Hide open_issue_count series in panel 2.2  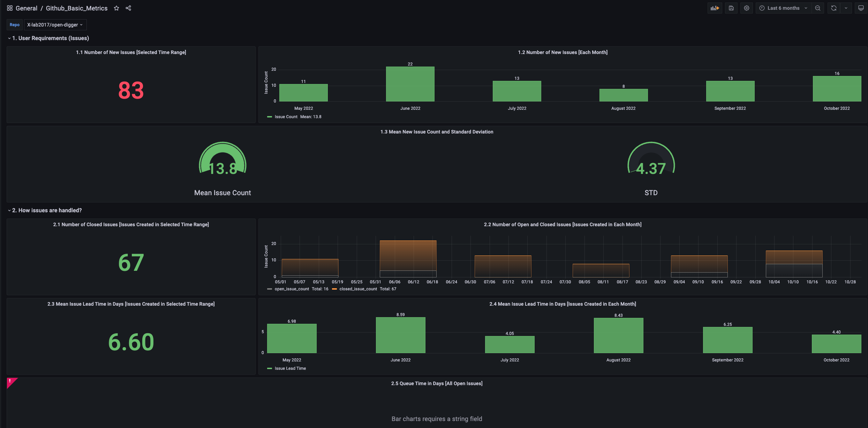click(x=292, y=289)
